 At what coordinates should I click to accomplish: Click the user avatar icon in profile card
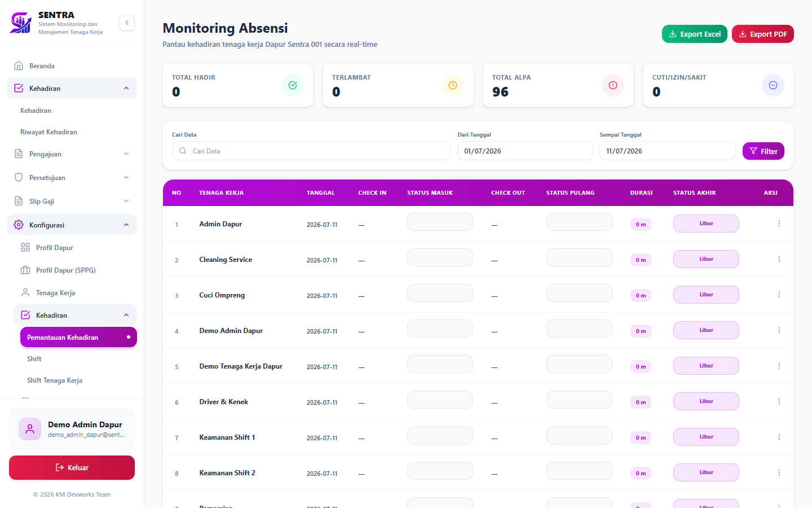pos(30,429)
